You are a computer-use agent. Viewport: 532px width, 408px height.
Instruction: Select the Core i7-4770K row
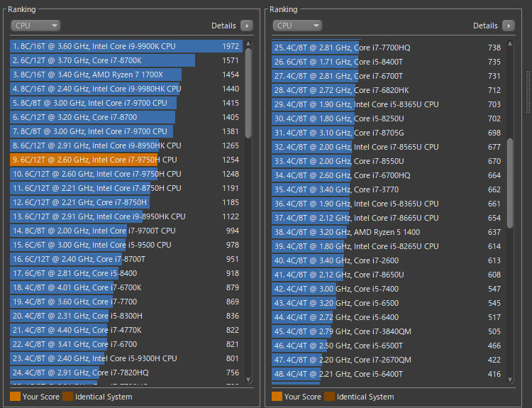click(126, 330)
